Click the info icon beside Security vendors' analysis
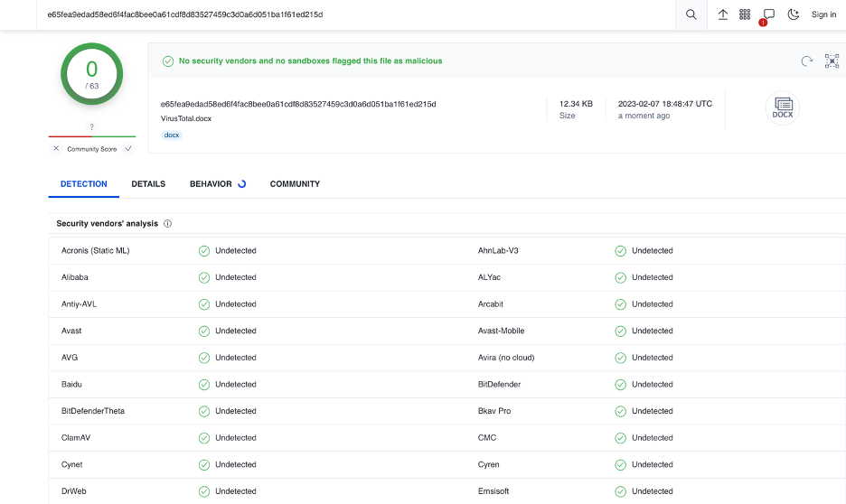 pos(168,224)
